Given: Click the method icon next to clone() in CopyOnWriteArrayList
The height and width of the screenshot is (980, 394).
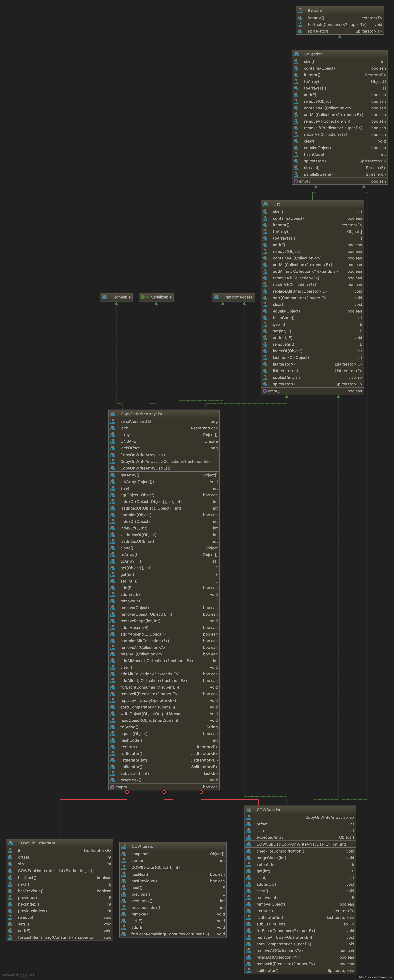Looking at the screenshot, I should (113, 548).
